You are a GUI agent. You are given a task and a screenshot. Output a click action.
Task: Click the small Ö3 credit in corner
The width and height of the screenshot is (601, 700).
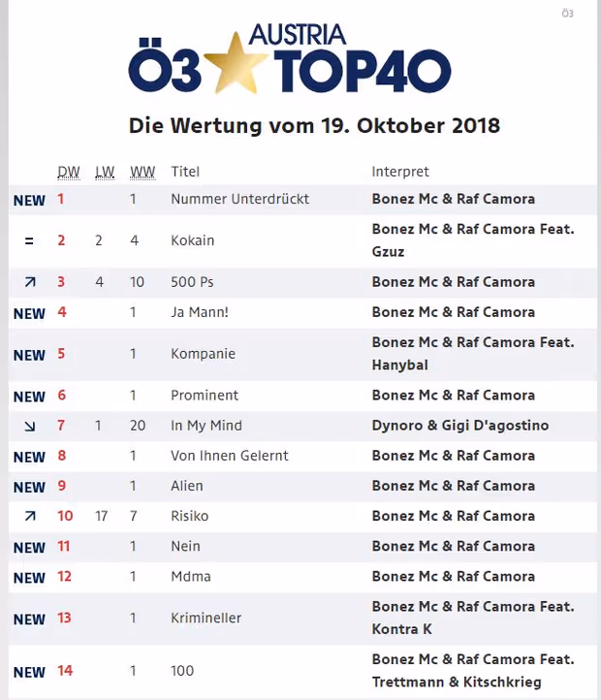point(567,14)
